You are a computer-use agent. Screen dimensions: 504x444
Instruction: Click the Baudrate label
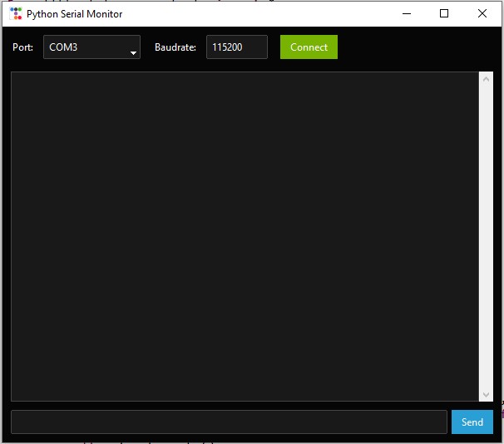click(175, 47)
